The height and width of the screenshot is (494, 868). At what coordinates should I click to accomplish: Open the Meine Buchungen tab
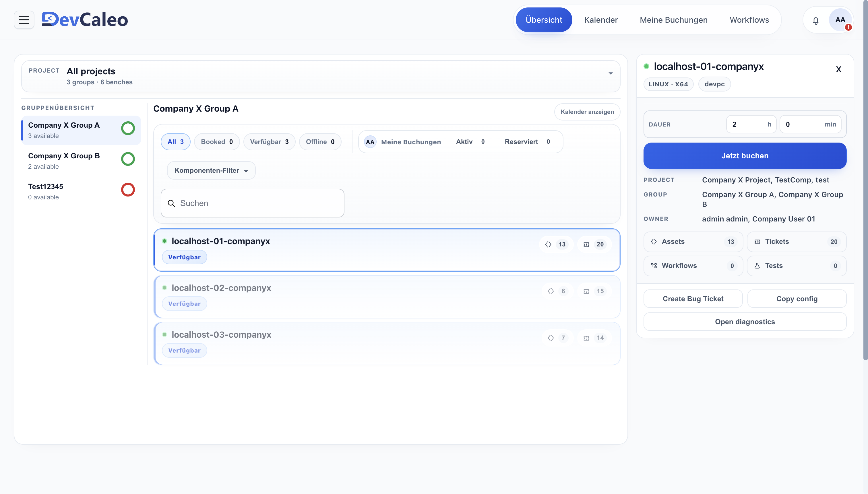673,20
